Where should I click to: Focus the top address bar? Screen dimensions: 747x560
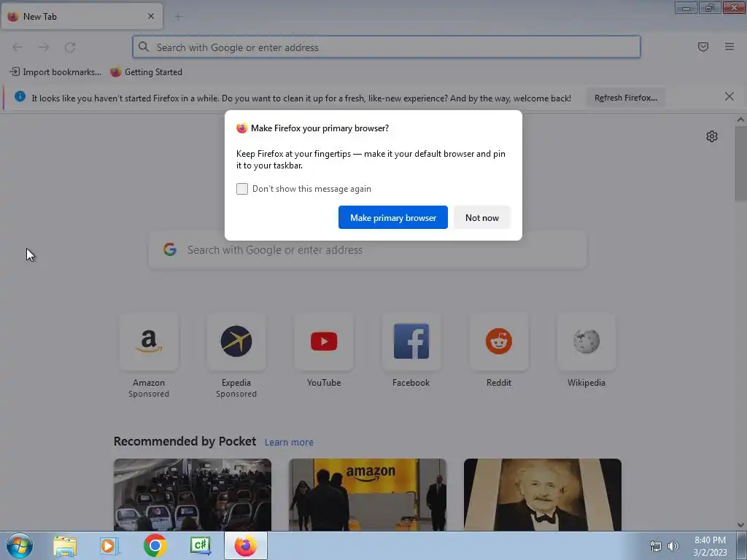(x=387, y=47)
